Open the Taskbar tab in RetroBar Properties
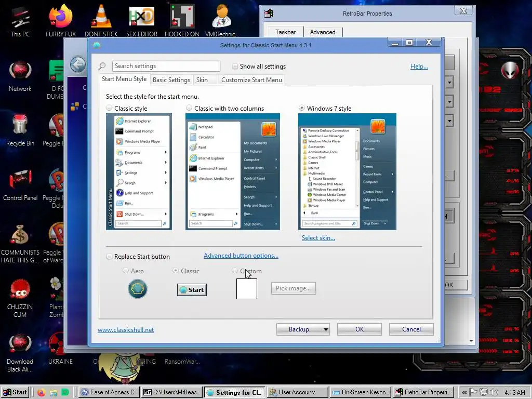The image size is (532, 399). click(285, 32)
